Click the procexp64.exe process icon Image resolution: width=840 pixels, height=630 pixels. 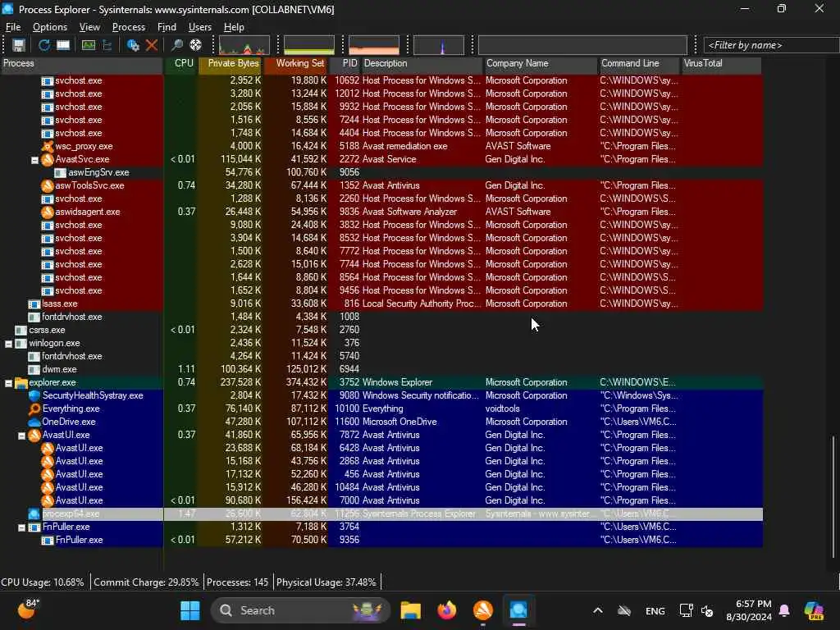(x=34, y=514)
